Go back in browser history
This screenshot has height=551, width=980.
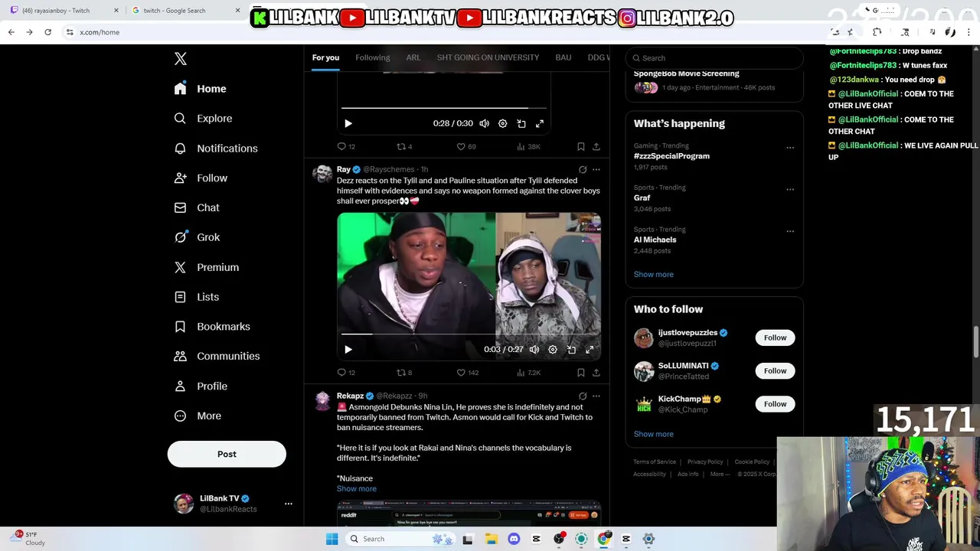click(x=11, y=32)
